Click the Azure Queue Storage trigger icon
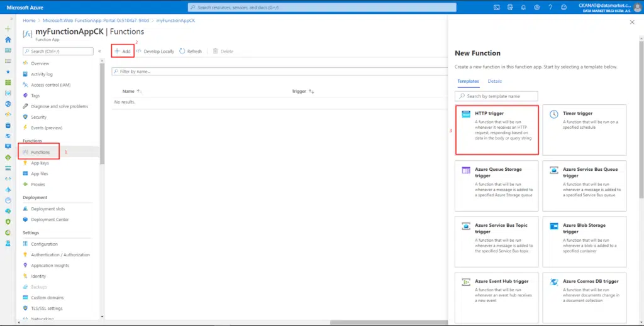The image size is (644, 326). 466,170
